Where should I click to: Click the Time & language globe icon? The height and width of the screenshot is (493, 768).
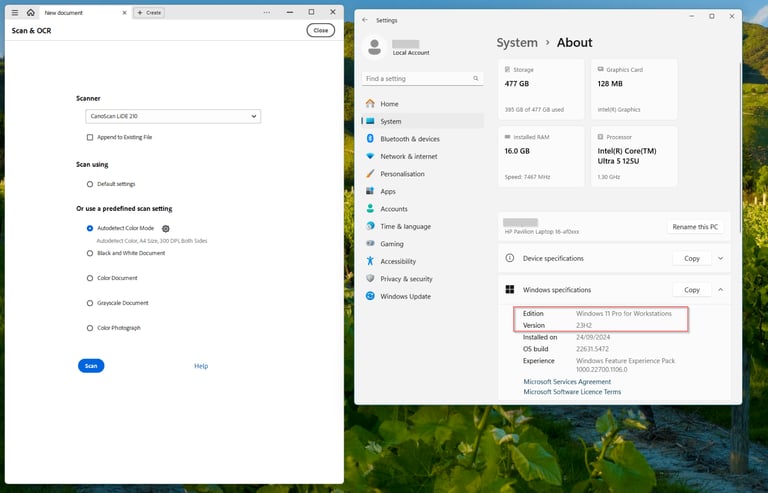coord(370,226)
